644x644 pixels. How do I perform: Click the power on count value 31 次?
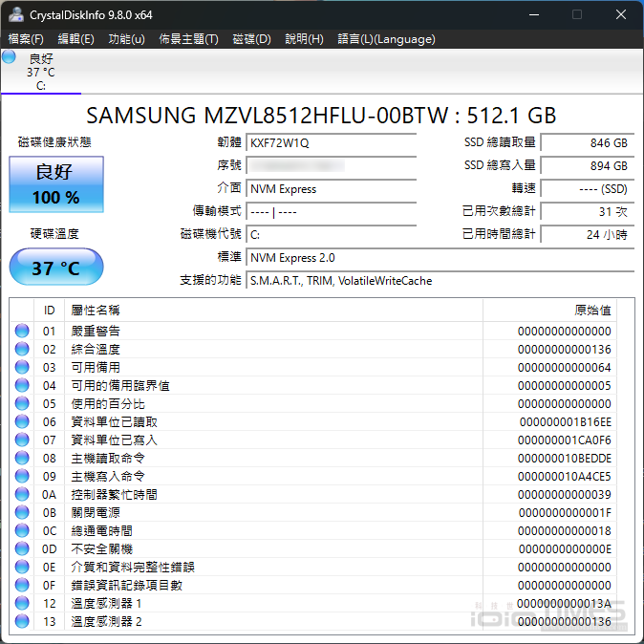click(x=588, y=212)
